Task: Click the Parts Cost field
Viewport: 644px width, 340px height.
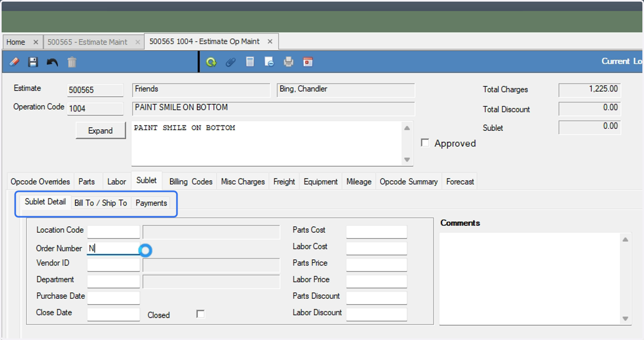Action: tap(376, 232)
